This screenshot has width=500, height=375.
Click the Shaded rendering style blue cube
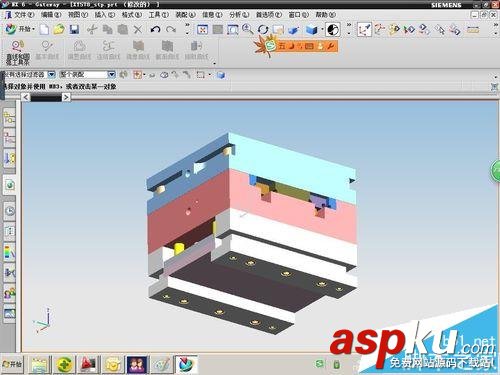[312, 30]
